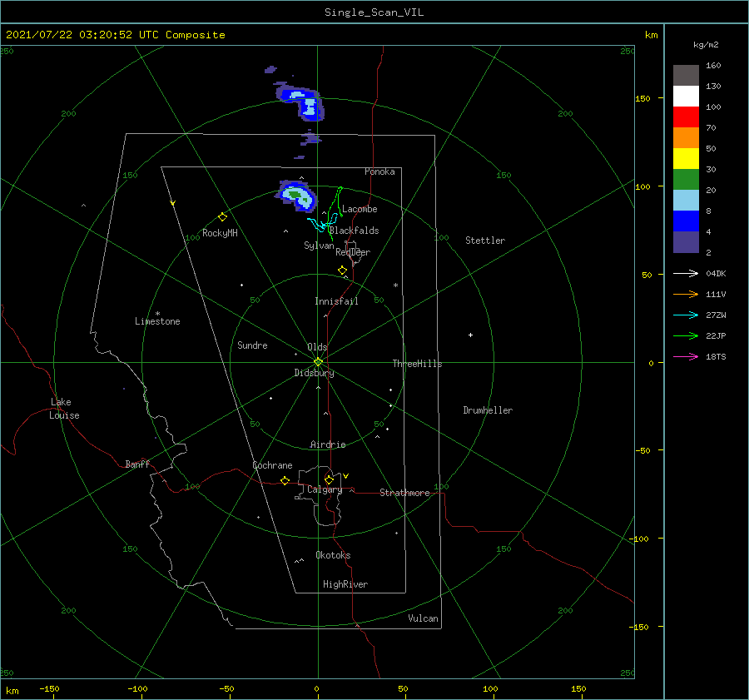Pick the yellow 30-50 legend color
The image size is (749, 700).
[686, 159]
